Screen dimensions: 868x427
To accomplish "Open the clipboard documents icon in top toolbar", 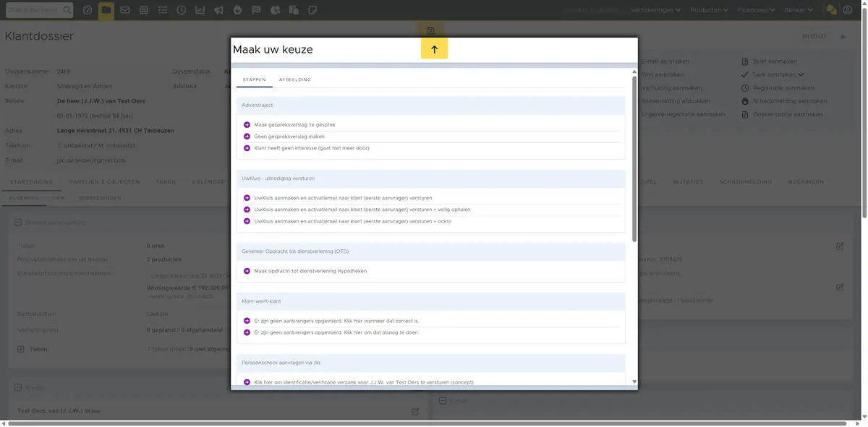I will pyautogui.click(x=294, y=10).
